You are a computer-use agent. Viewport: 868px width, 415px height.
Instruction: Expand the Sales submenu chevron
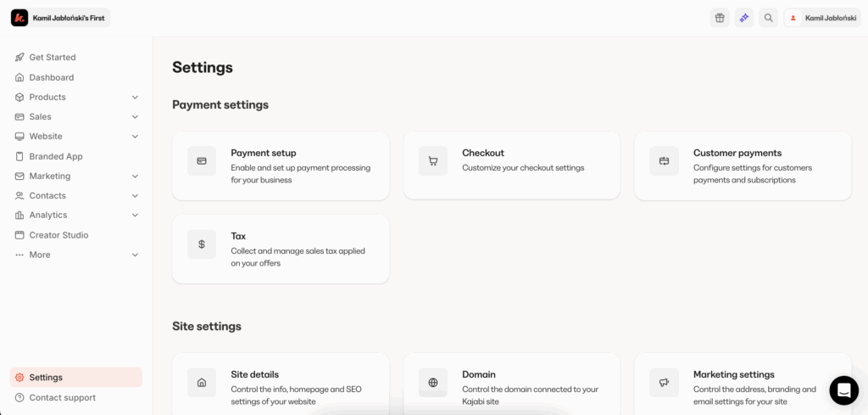tap(135, 117)
